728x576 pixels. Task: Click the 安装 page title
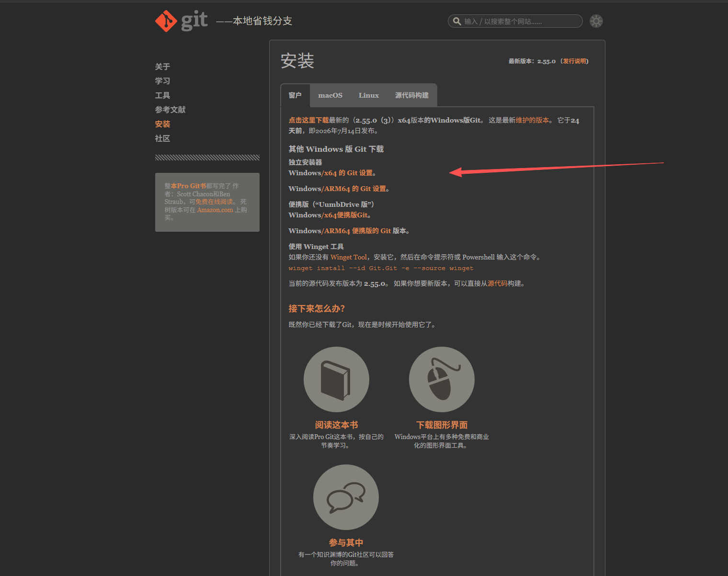pyautogui.click(x=297, y=61)
